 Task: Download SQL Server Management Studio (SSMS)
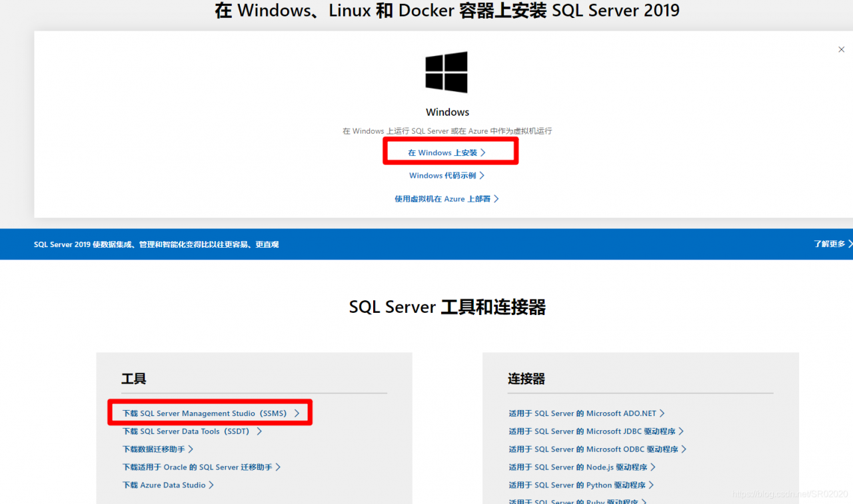pyautogui.click(x=211, y=413)
